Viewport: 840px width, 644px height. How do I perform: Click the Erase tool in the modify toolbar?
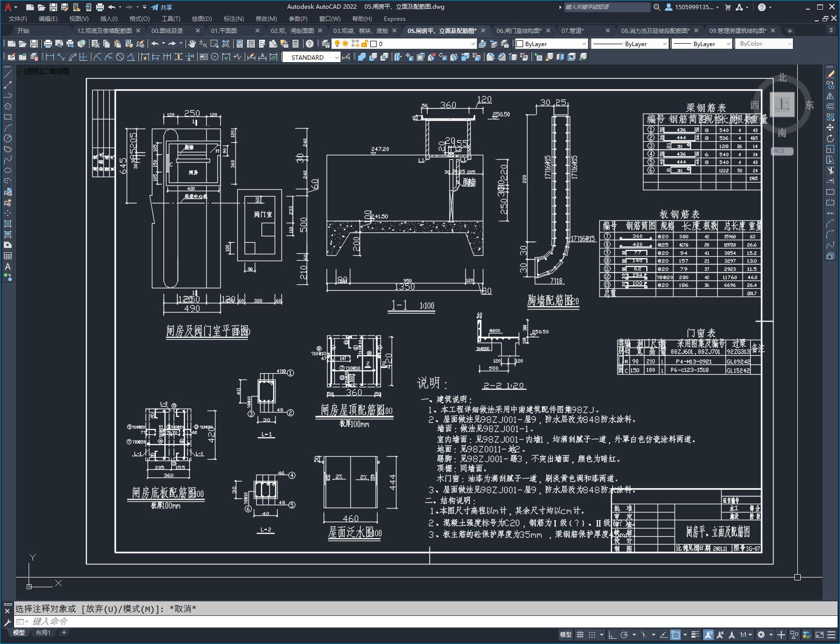[x=830, y=74]
